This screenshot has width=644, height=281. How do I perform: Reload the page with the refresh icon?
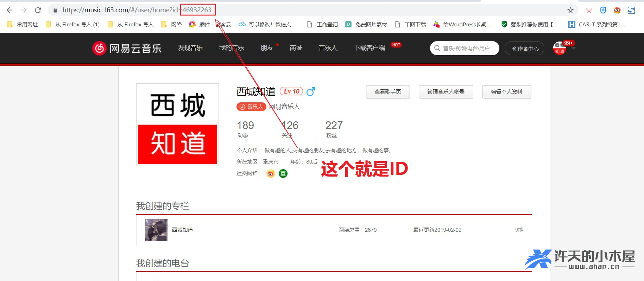38,10
